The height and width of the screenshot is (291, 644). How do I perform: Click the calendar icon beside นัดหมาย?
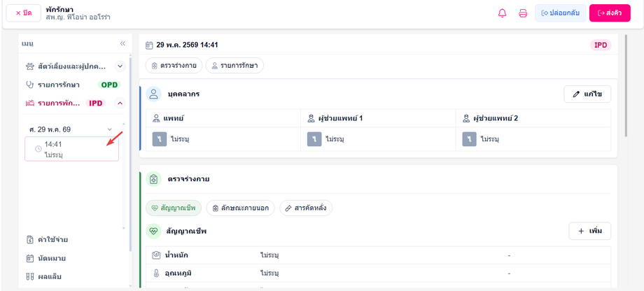tap(29, 259)
